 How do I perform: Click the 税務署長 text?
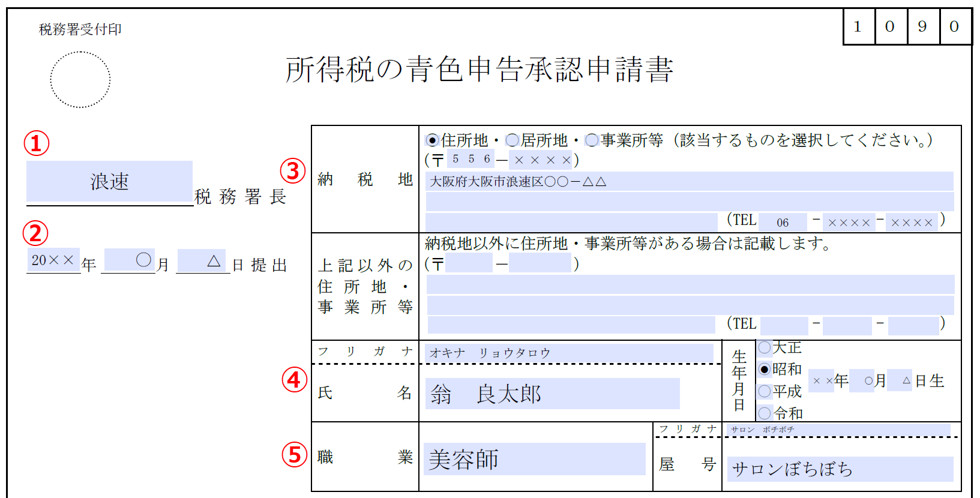pyautogui.click(x=241, y=196)
